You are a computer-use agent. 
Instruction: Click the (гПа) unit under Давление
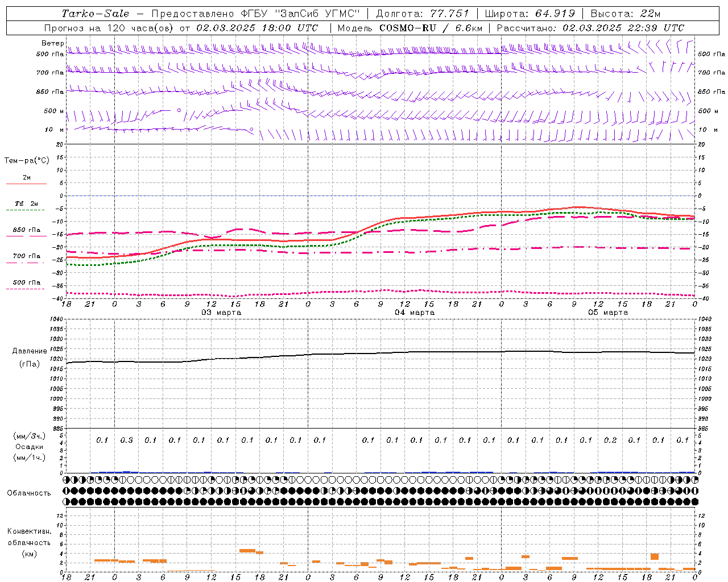click(30, 364)
